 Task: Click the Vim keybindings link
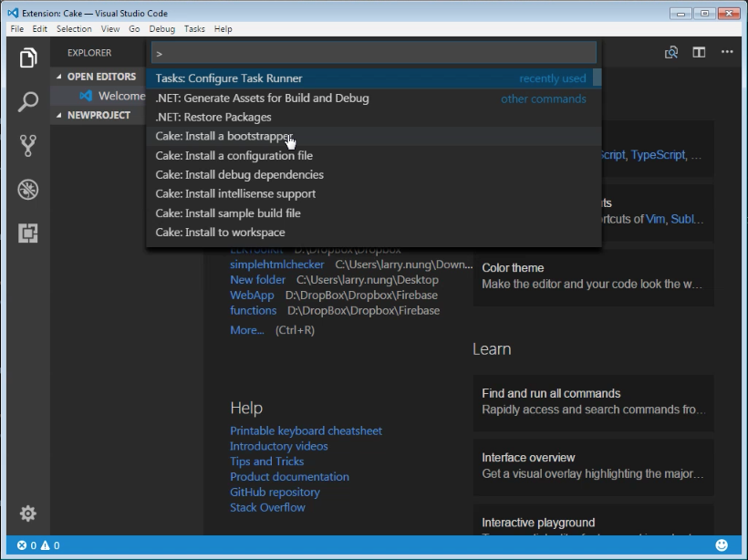[x=655, y=219]
